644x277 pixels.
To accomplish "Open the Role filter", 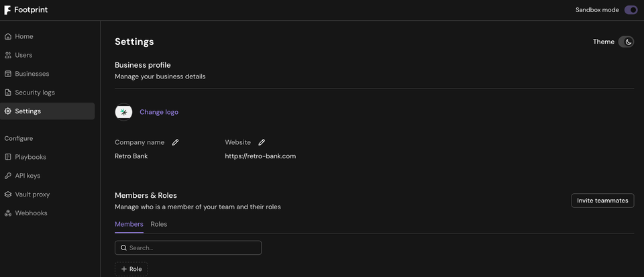I will (x=131, y=269).
